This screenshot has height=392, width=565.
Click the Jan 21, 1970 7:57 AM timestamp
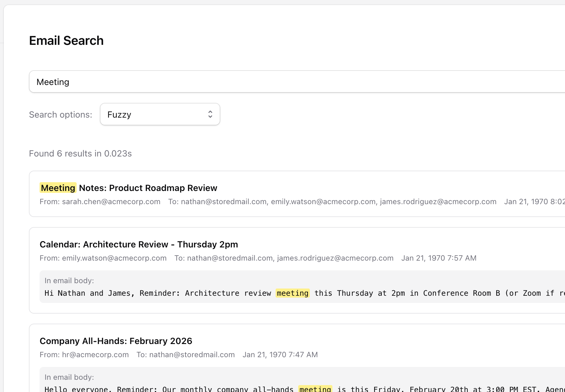point(439,258)
